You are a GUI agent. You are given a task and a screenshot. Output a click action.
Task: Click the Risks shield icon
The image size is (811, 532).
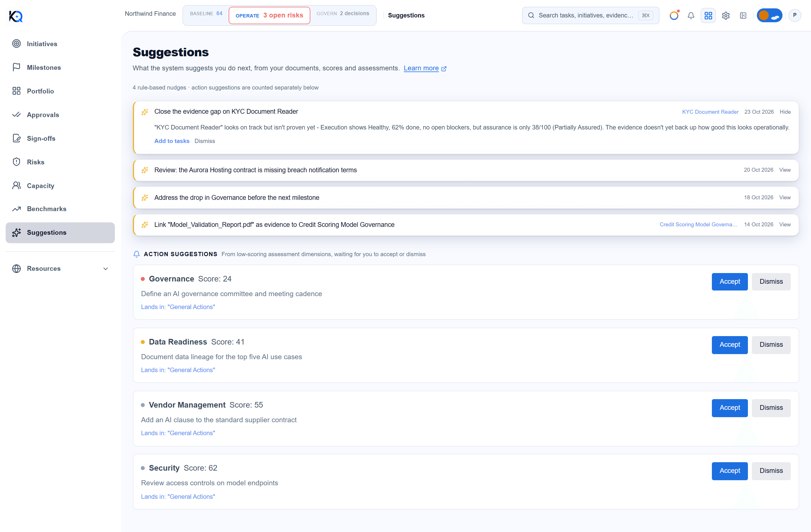(16, 162)
